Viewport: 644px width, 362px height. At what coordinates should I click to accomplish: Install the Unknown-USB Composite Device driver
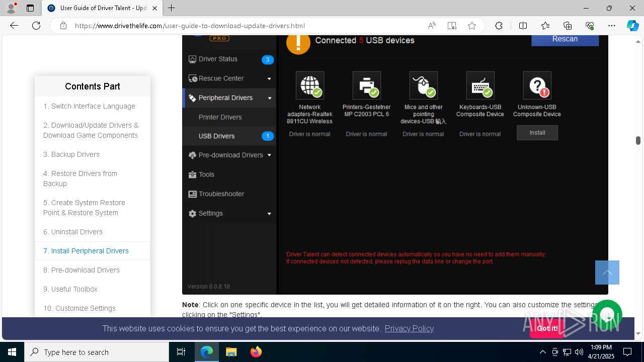[x=537, y=133]
